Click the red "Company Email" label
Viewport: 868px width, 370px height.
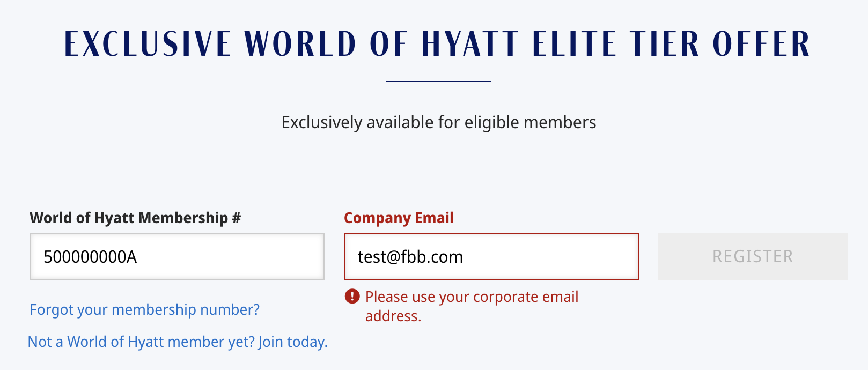399,218
